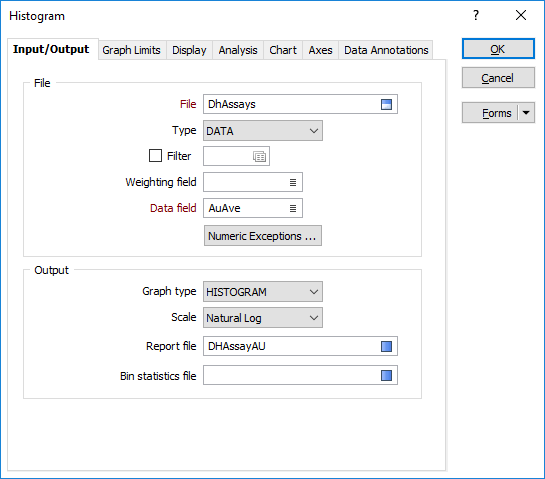Click the help question mark icon
The height and width of the screenshot is (479, 545).
476,15
